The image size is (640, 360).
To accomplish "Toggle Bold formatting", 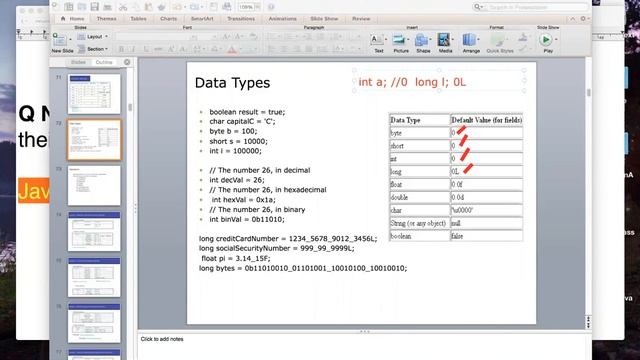I will 121,49.
